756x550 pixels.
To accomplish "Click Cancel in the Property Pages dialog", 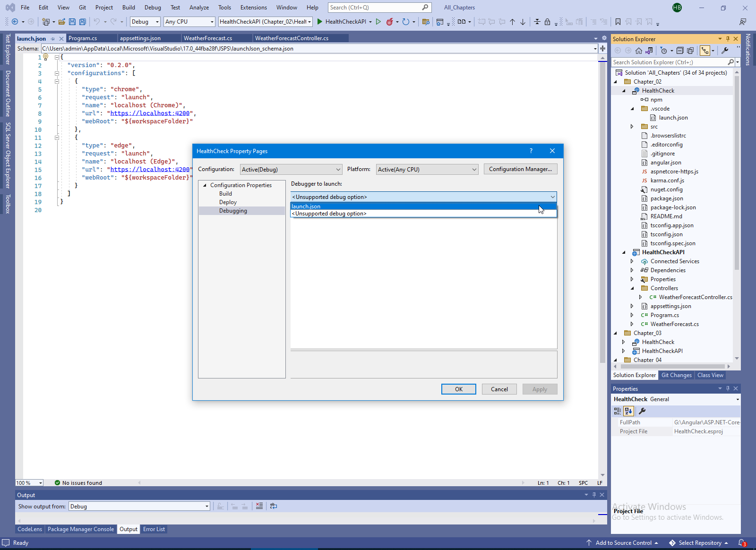I will click(499, 389).
